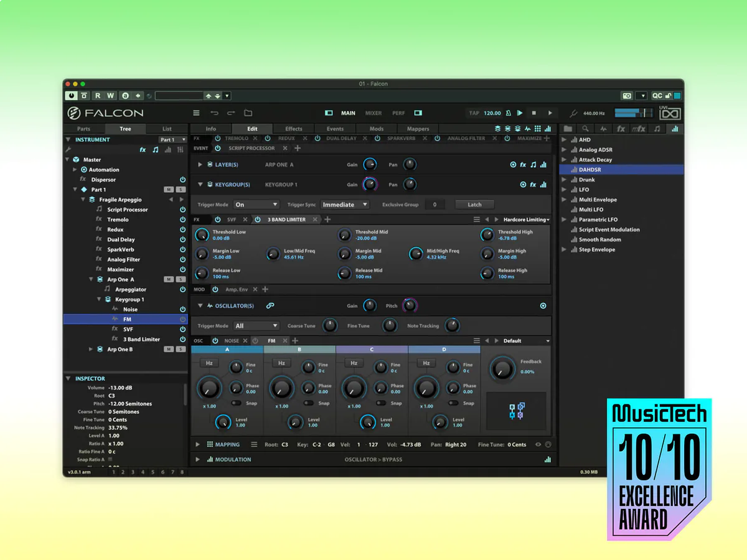Toggle power for Tremolo in tree
Screen dimensions: 747x560
click(183, 220)
